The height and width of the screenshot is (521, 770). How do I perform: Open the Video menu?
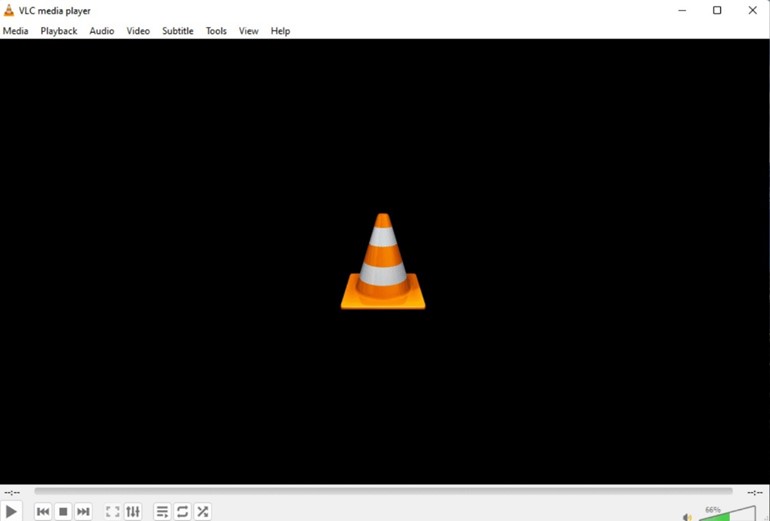(x=138, y=31)
